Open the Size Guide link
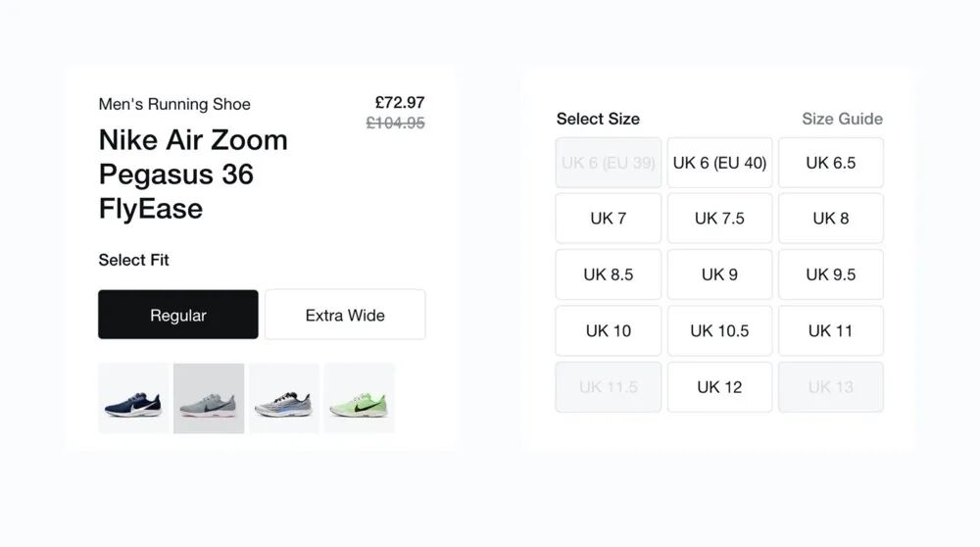Viewport: 980px width, 547px height. [842, 119]
